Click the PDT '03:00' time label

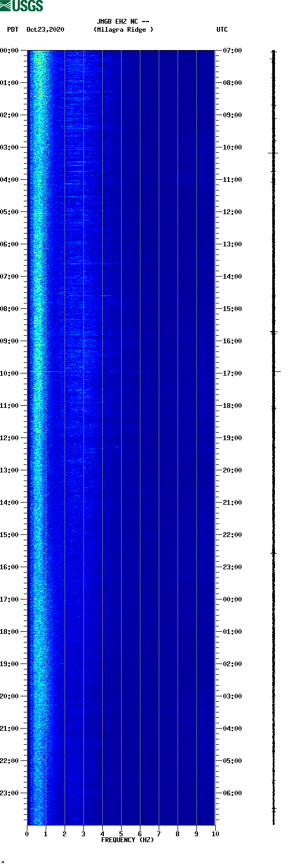point(9,147)
